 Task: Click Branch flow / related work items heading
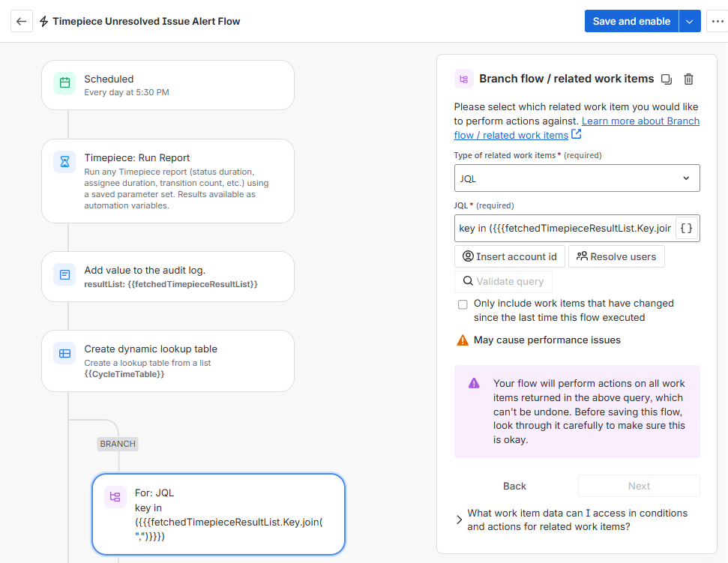(x=566, y=79)
